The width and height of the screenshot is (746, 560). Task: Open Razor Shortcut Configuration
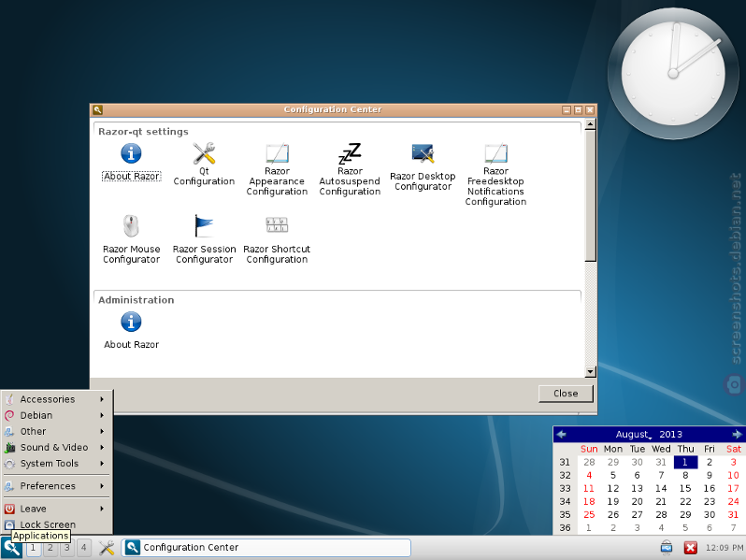point(277,239)
